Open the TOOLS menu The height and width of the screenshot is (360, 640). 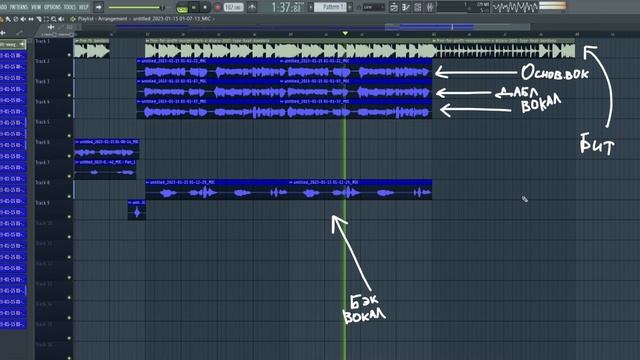69,7
